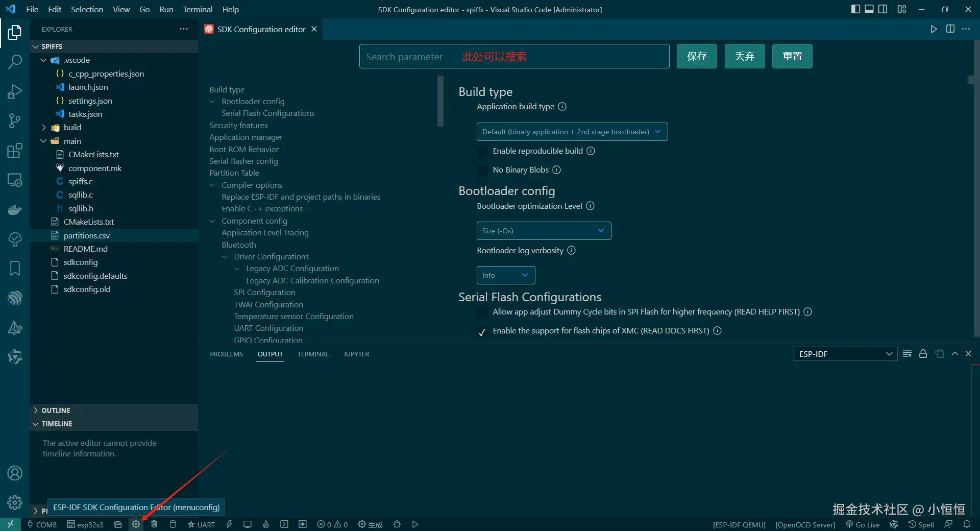Toggle Enable reproducible build checkbox
Image resolution: width=980 pixels, height=531 pixels.
point(482,152)
